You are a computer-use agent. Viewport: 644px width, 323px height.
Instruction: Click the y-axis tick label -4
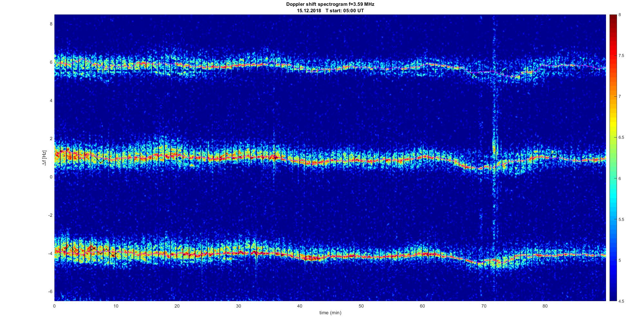click(x=50, y=253)
